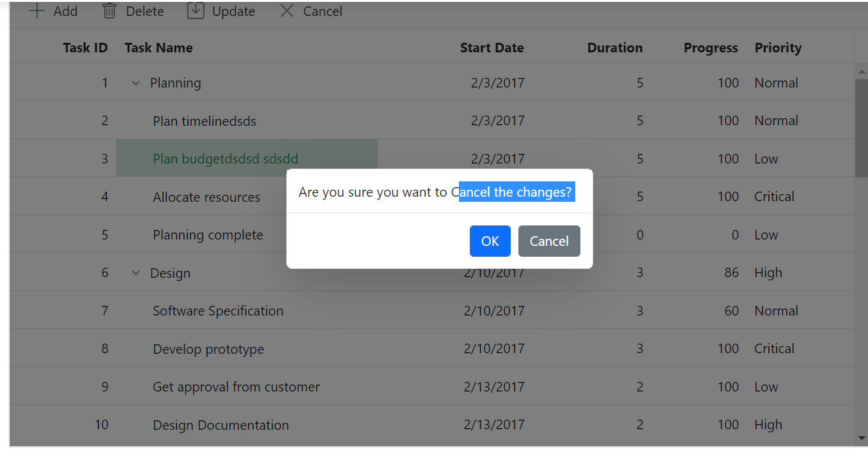Click the Progress column header
Screen dimensions: 868x456
710,48
